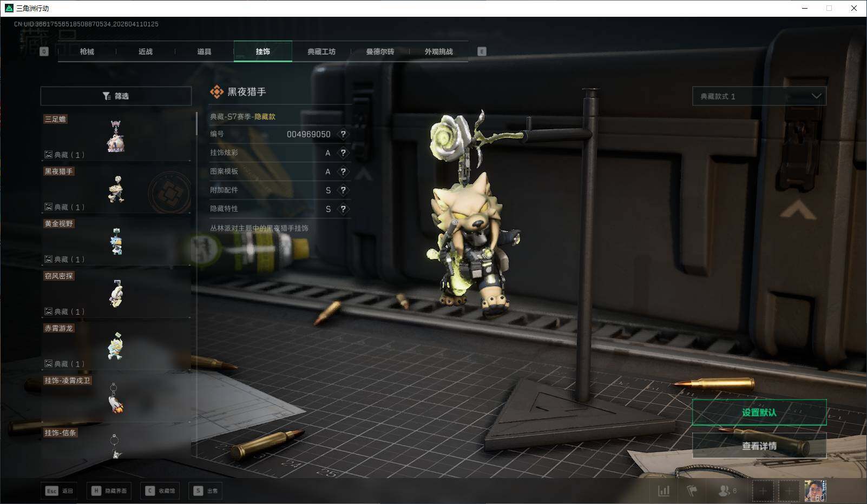Image resolution: width=867 pixels, height=504 pixels.
Task: Pick the 窃风密探 charm thumbnail
Action: (116, 294)
